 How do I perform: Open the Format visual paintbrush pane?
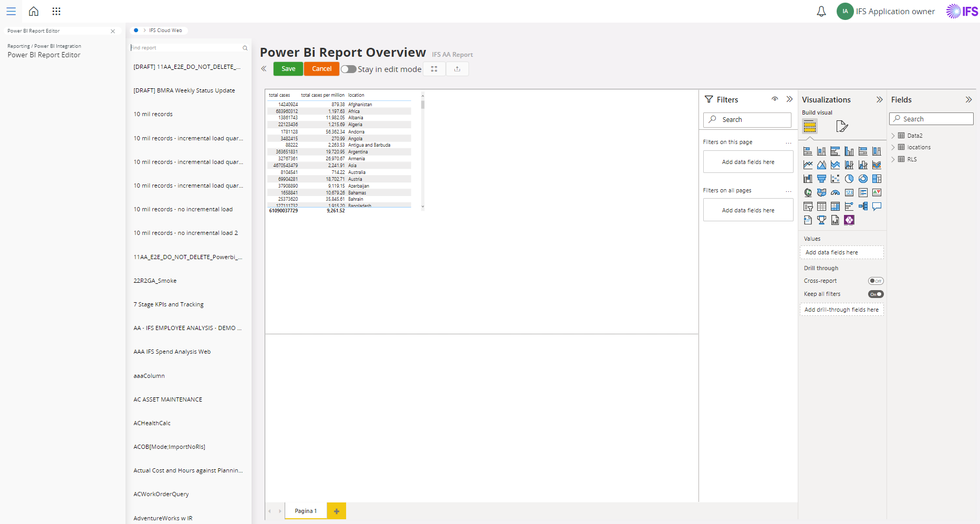[841, 126]
